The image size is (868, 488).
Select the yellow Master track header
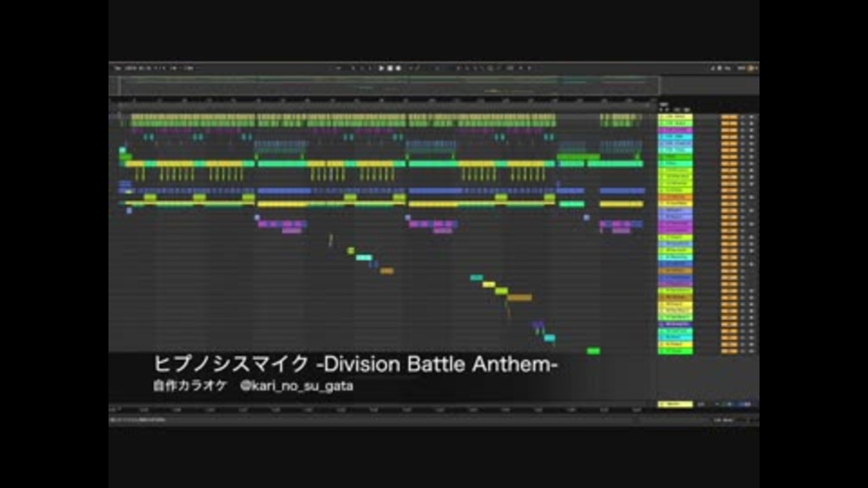pyautogui.click(x=675, y=405)
